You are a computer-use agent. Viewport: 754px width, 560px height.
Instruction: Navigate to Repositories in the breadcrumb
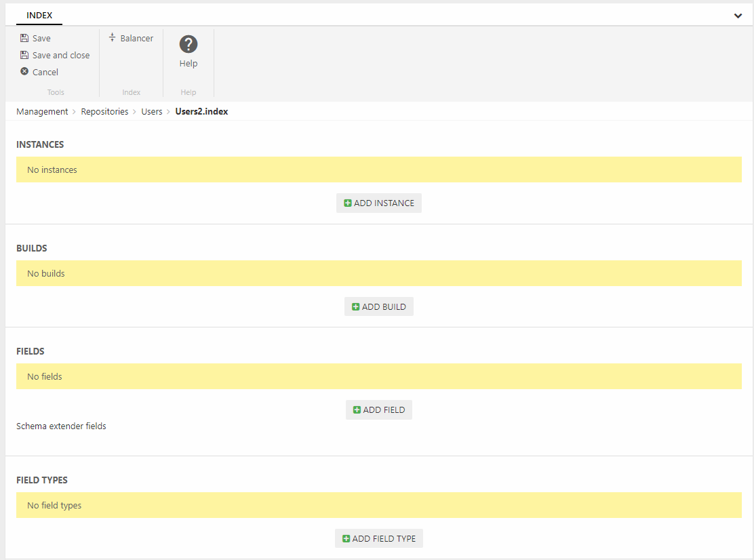(x=104, y=112)
